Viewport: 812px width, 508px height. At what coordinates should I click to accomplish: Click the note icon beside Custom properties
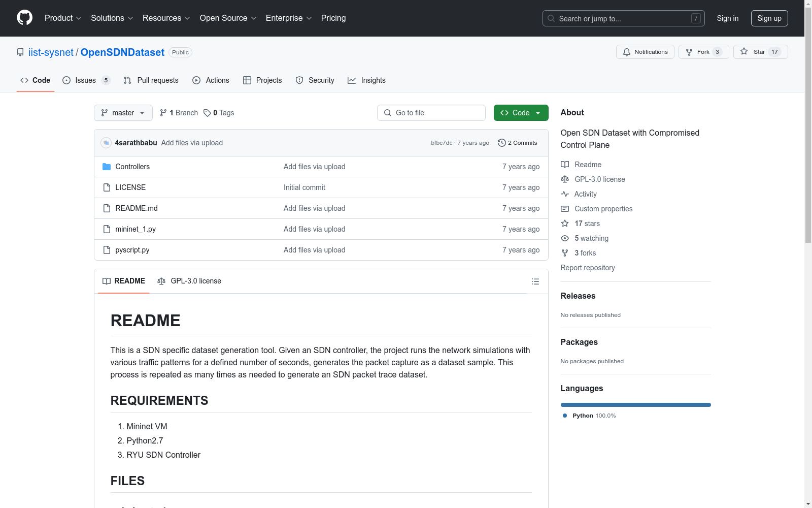[x=565, y=209]
